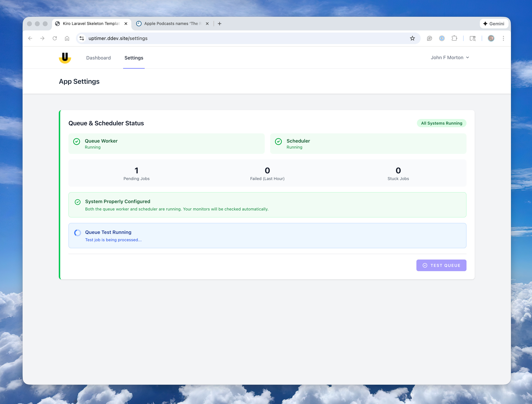Click the uptimer.ddev.site address field
This screenshot has width=532, height=404.
point(216,38)
